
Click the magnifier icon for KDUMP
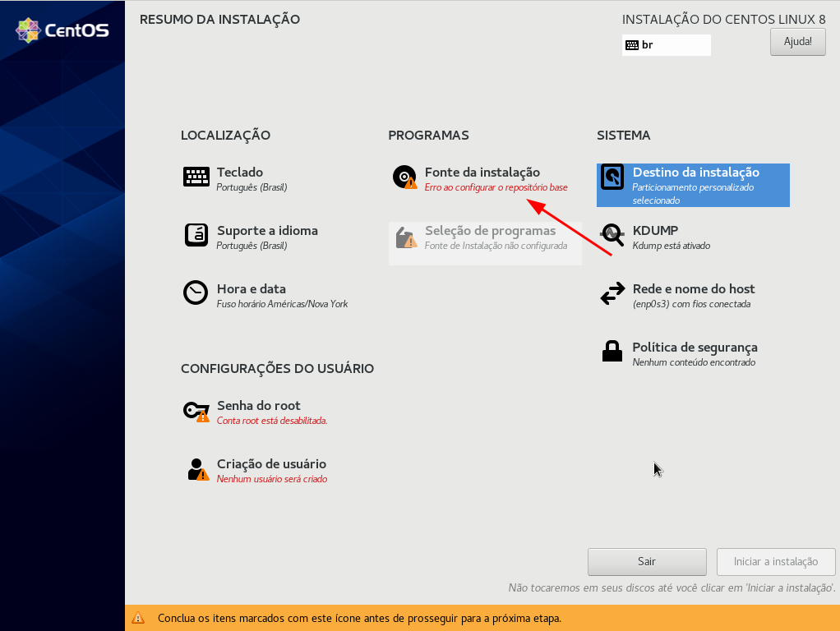pyautogui.click(x=612, y=235)
